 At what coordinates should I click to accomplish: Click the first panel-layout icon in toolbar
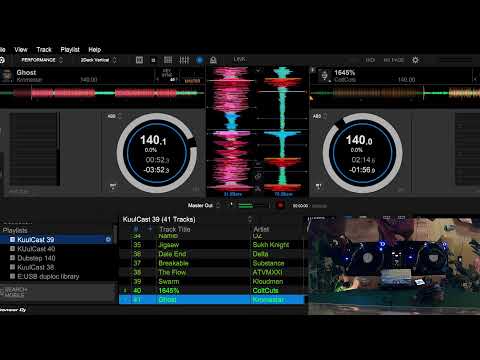(139, 60)
